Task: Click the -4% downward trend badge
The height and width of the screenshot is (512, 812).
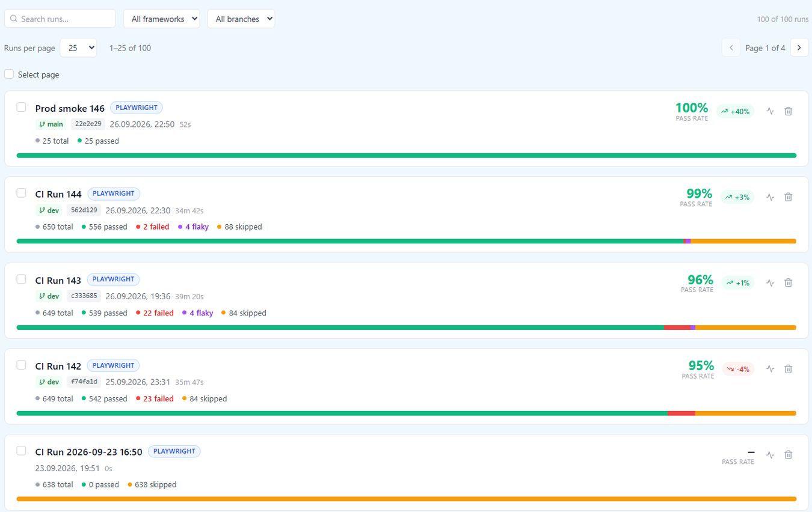Action: coord(738,369)
